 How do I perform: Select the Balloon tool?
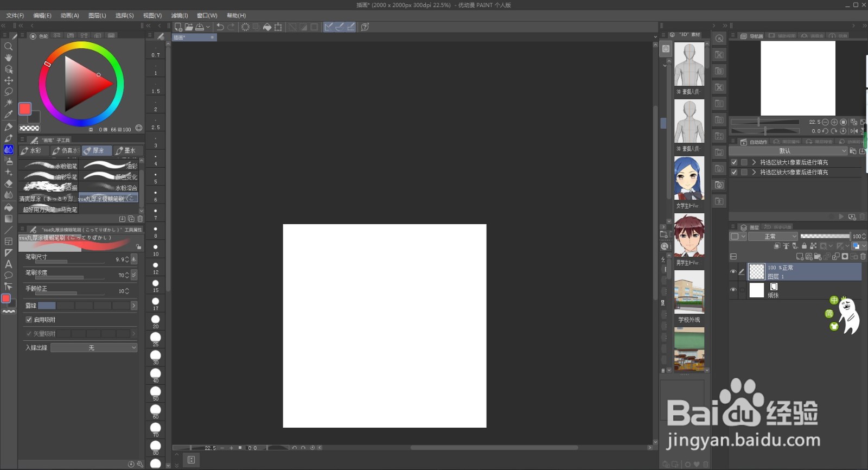coord(8,275)
